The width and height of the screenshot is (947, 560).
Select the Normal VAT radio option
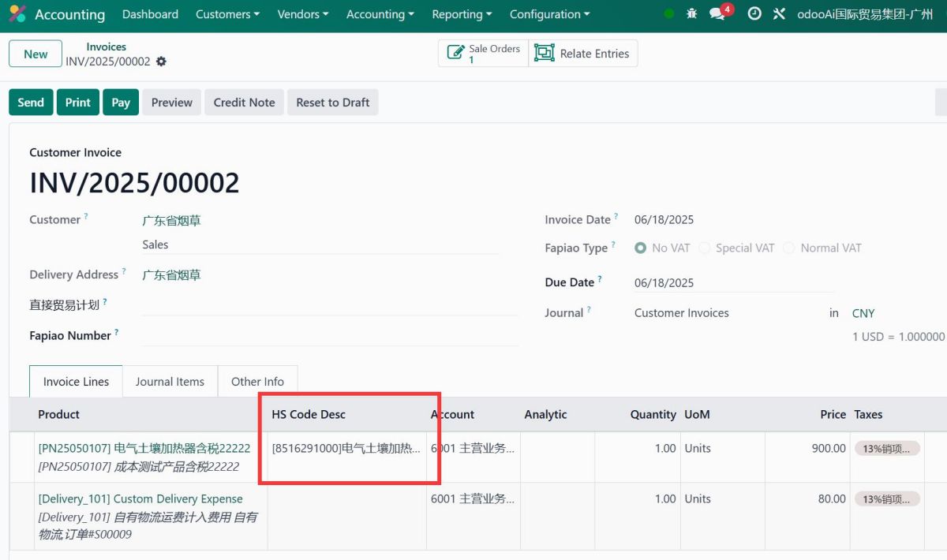pos(789,248)
